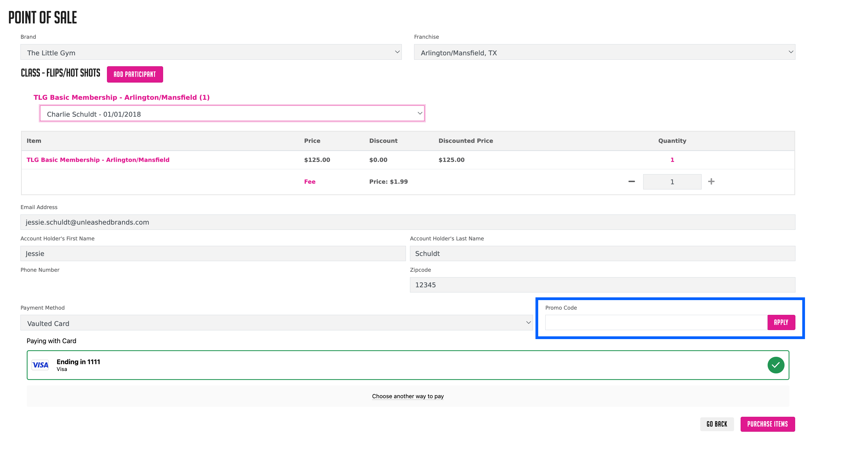868x459 pixels.
Task: Open the Payment Method dropdown
Action: (276, 323)
